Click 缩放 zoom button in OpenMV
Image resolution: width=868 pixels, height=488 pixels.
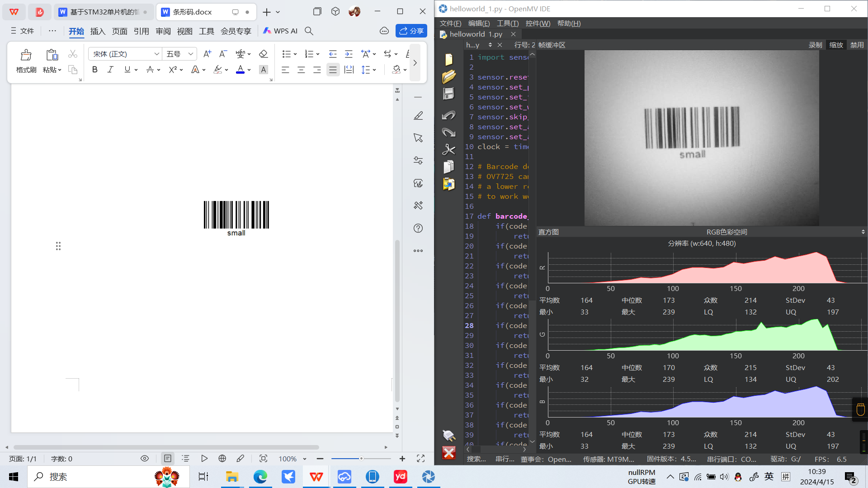(836, 45)
